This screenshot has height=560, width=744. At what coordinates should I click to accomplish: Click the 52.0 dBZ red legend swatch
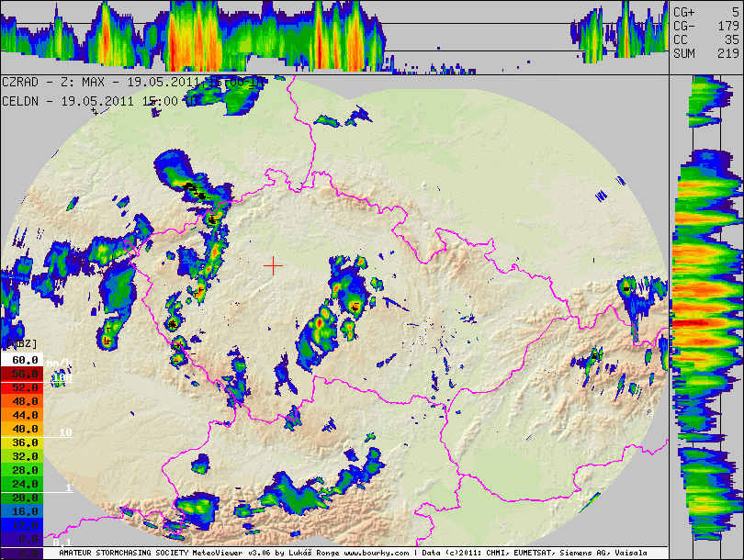tap(22, 387)
